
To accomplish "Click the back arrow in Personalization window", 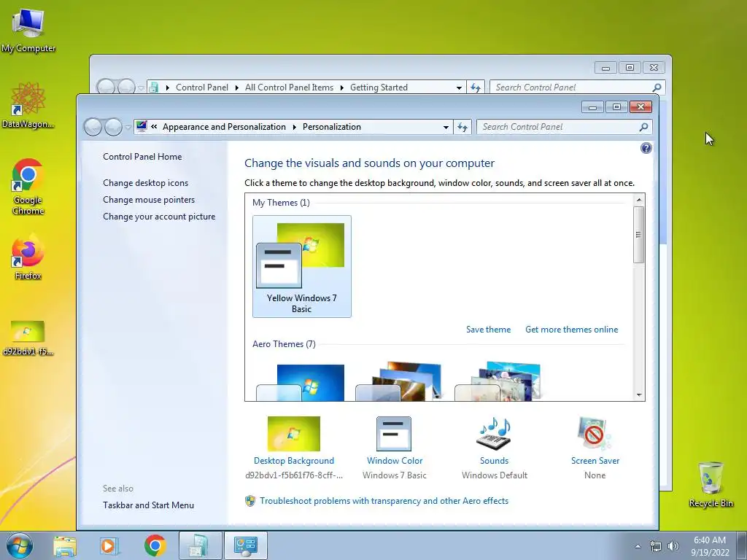I will coord(93,127).
